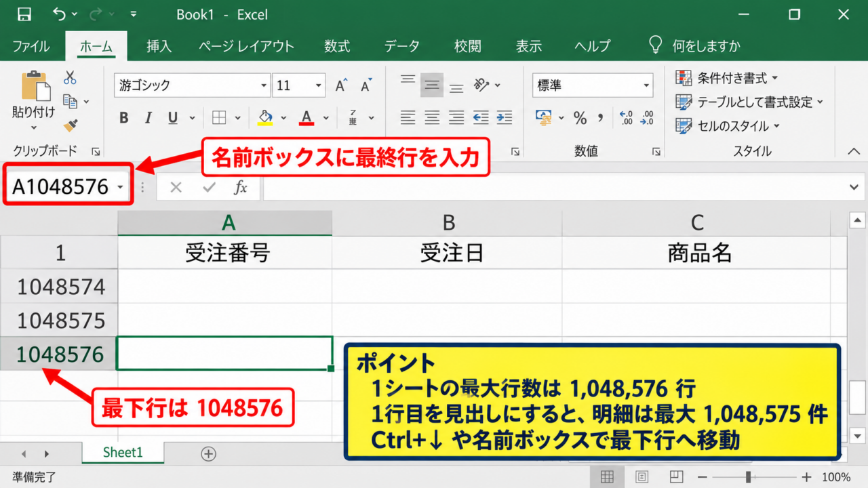
Task: Click the Borders icon
Action: click(x=219, y=118)
